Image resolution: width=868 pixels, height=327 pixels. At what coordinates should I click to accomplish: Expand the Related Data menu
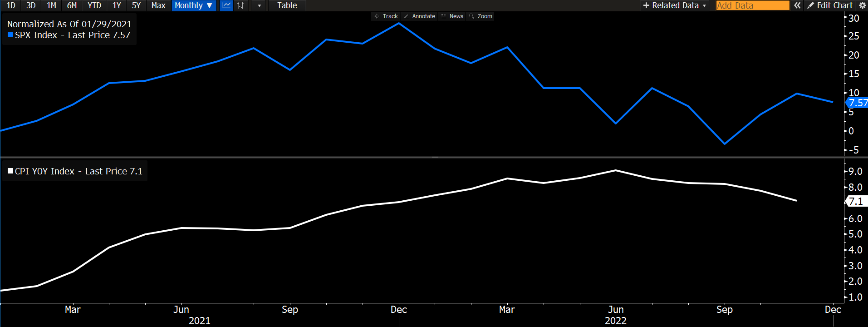point(674,5)
